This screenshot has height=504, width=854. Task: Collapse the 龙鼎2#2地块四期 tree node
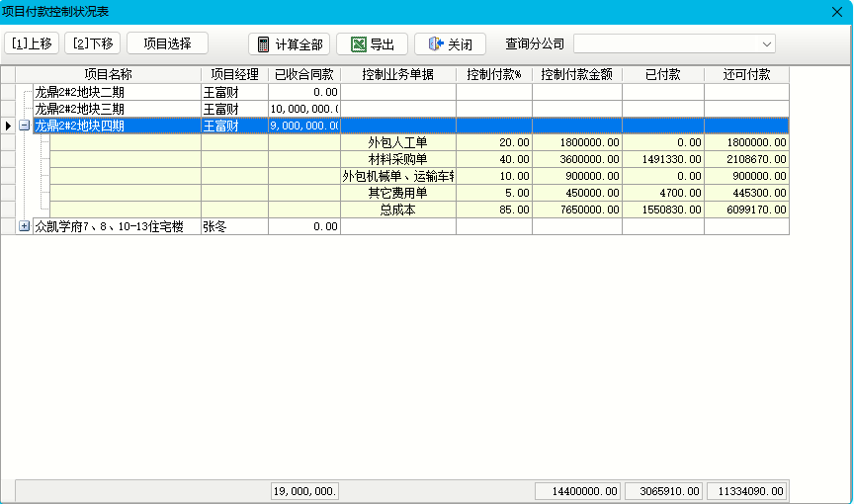tap(25, 126)
